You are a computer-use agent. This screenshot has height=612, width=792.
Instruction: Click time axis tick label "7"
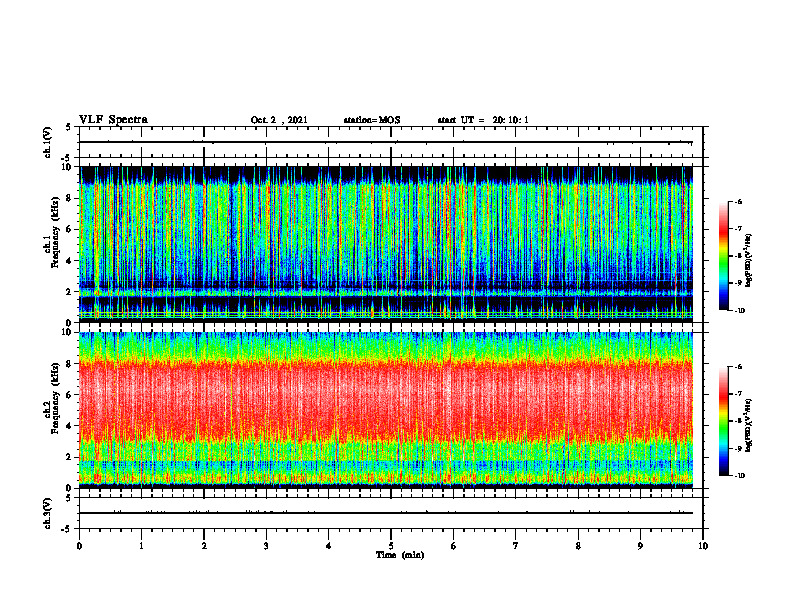[516, 546]
